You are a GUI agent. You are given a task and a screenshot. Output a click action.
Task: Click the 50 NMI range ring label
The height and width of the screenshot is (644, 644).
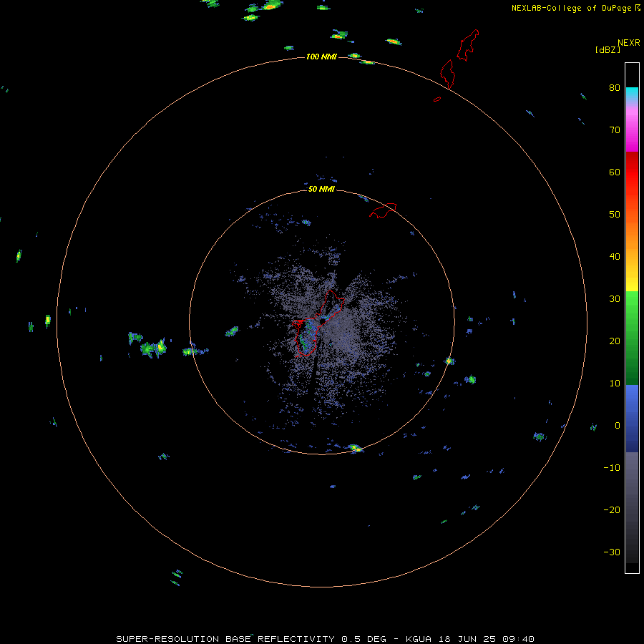click(x=321, y=190)
